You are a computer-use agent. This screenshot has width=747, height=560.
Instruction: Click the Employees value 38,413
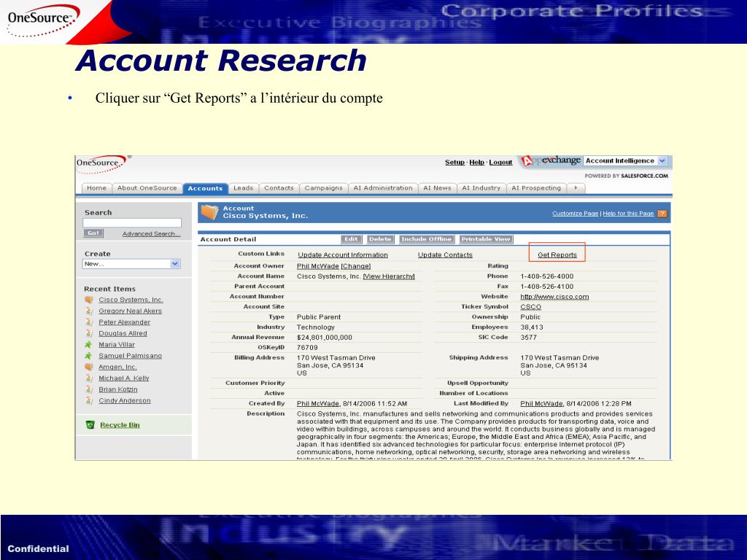click(x=532, y=327)
